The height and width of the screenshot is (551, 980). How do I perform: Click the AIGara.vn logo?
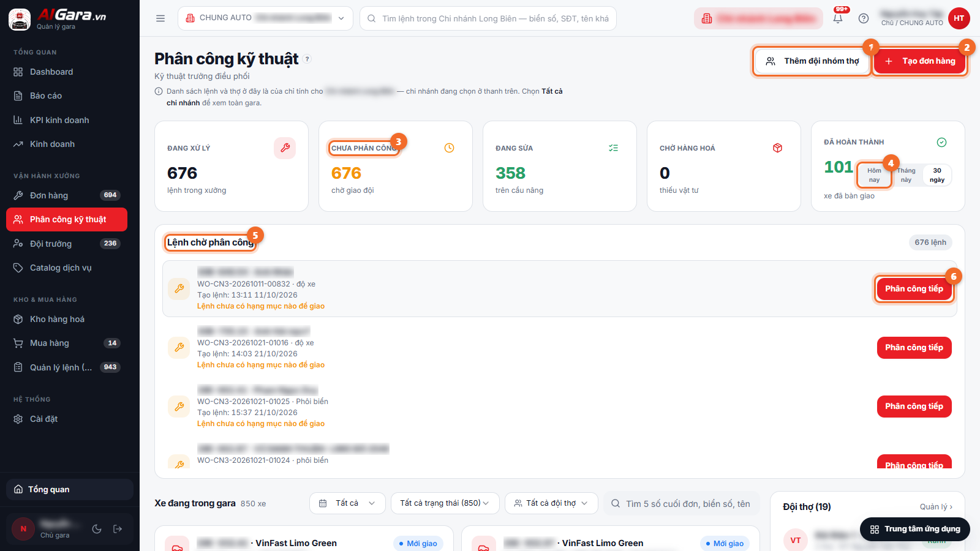[x=58, y=18]
